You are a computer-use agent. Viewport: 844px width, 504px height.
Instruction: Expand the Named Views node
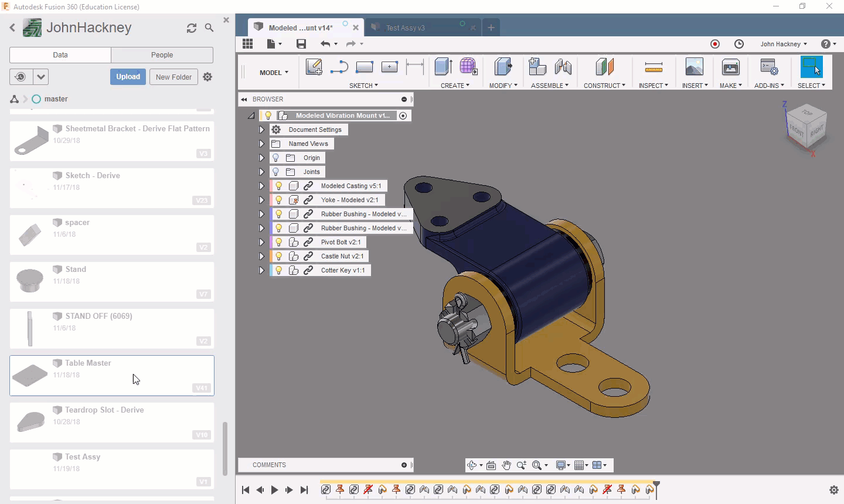pos(261,144)
